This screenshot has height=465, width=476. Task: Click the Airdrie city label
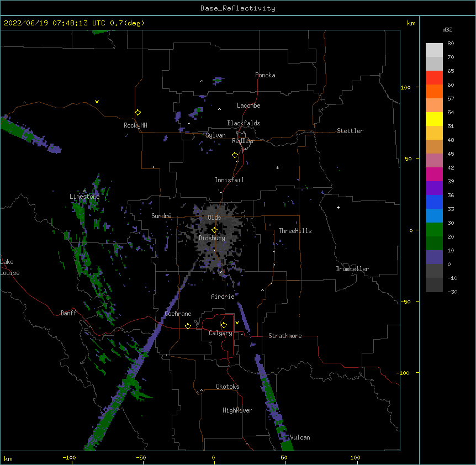pyautogui.click(x=223, y=297)
